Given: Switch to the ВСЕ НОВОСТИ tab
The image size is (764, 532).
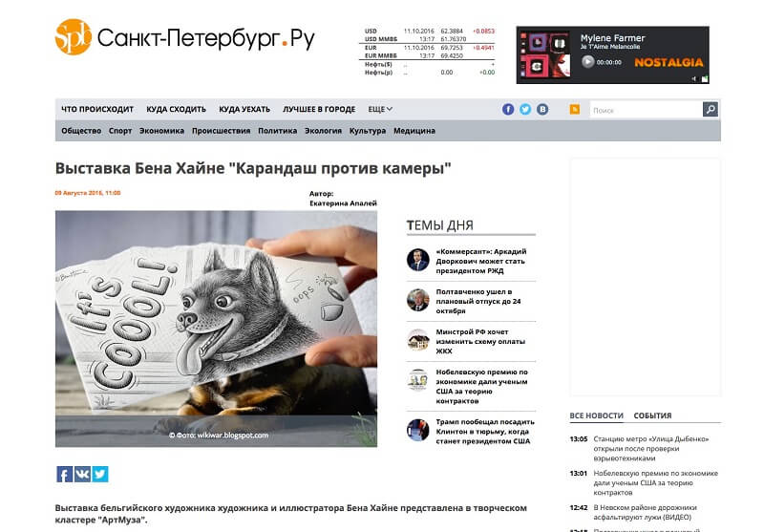Looking at the screenshot, I should (x=596, y=415).
